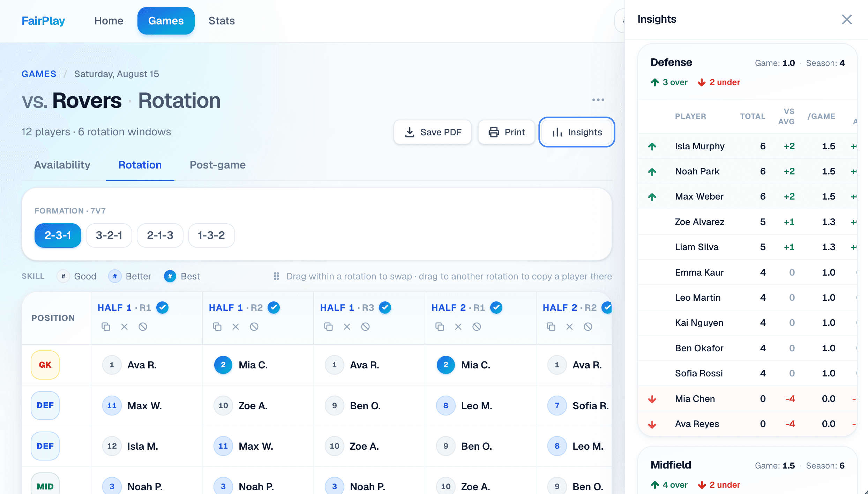Click the Defense section heading
Screen dimensions: 868x494
(671, 62)
